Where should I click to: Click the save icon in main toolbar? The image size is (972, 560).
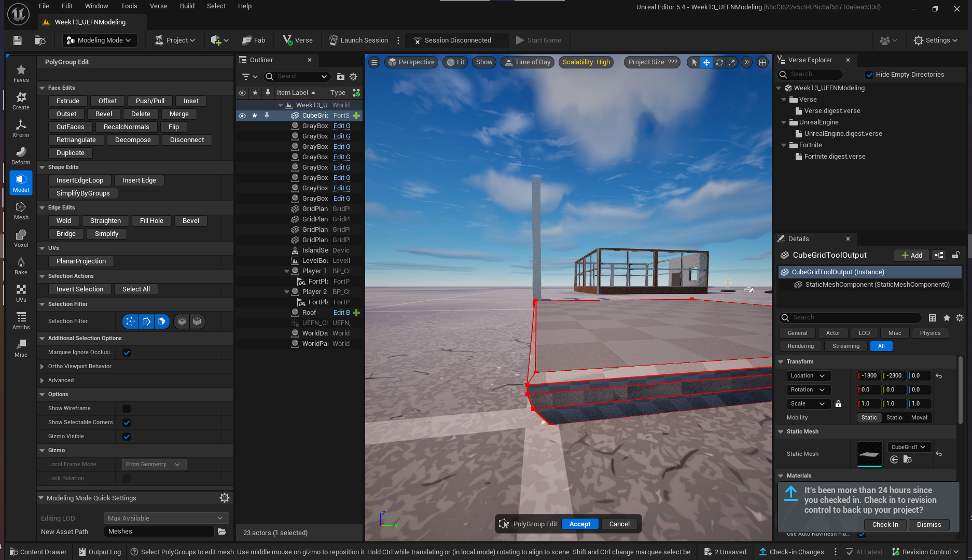(x=18, y=40)
